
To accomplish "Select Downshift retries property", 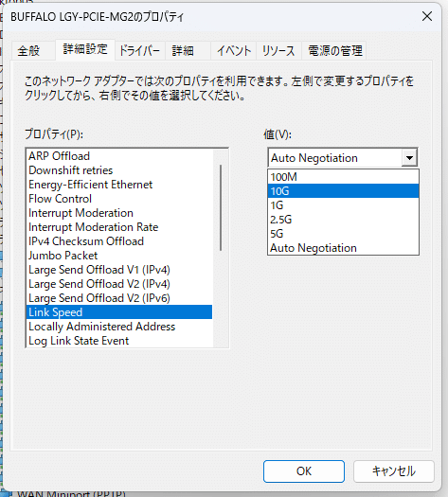I will 119,170.
